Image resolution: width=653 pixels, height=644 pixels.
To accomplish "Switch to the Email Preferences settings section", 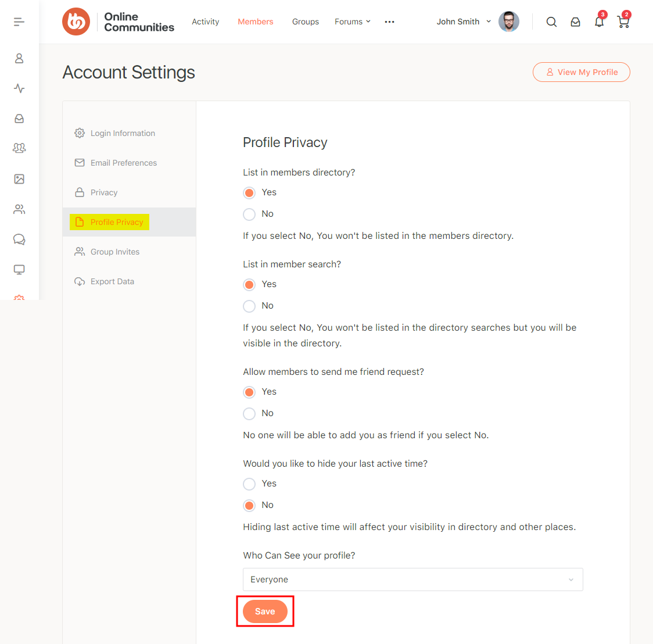I will (x=123, y=163).
